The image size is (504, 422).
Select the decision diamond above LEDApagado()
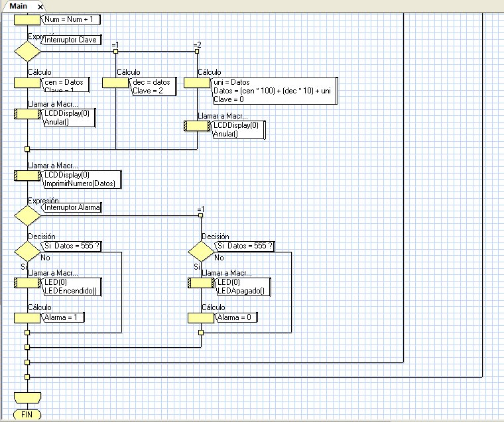point(201,251)
